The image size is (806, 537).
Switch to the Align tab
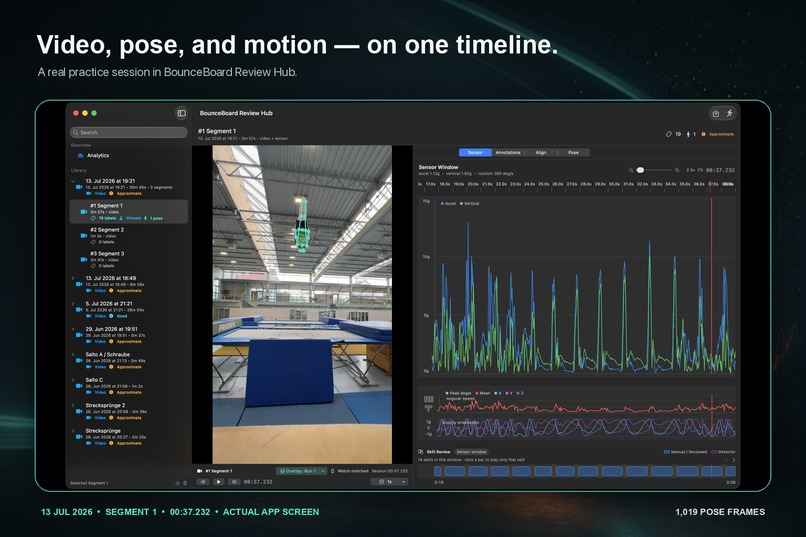[x=541, y=153]
